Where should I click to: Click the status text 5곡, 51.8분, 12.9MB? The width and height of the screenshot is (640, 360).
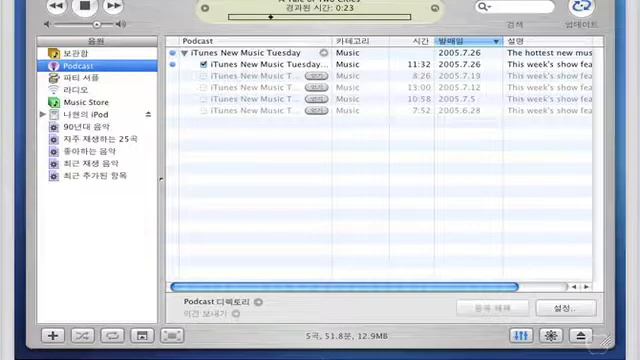tap(347, 336)
